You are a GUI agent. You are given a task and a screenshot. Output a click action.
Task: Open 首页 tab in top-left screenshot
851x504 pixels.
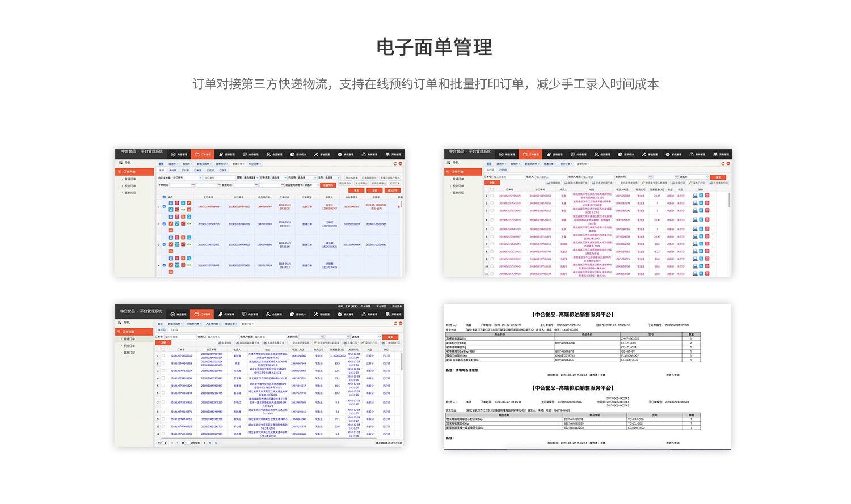[161, 164]
